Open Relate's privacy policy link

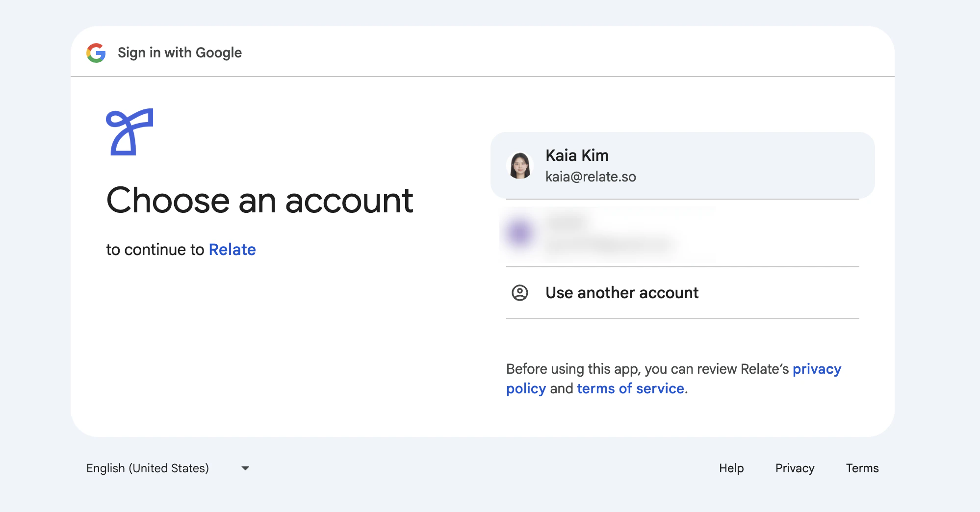click(x=816, y=369)
